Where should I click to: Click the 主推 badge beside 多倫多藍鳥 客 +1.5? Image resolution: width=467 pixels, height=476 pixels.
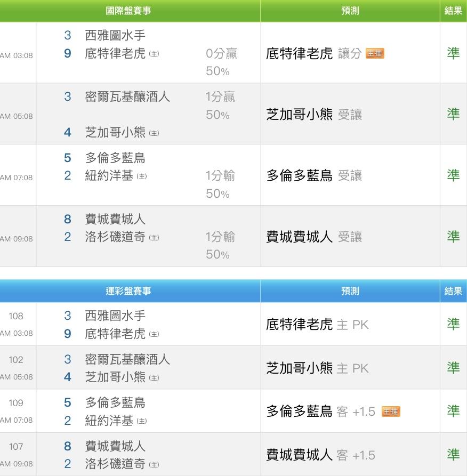tap(391, 412)
